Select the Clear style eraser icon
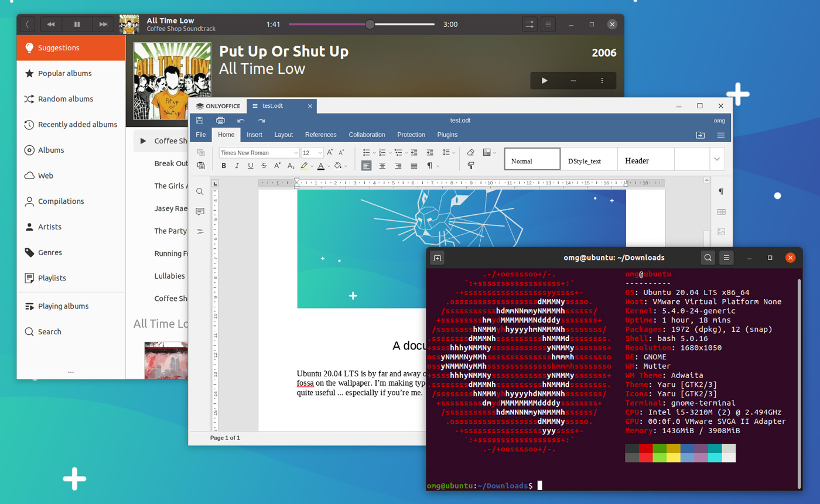820x504 pixels. [471, 152]
